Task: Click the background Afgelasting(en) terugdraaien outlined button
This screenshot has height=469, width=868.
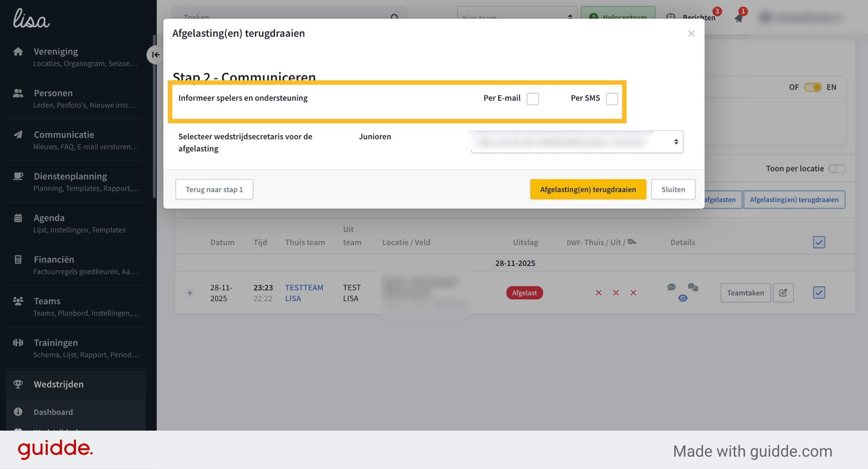Action: 794,199
